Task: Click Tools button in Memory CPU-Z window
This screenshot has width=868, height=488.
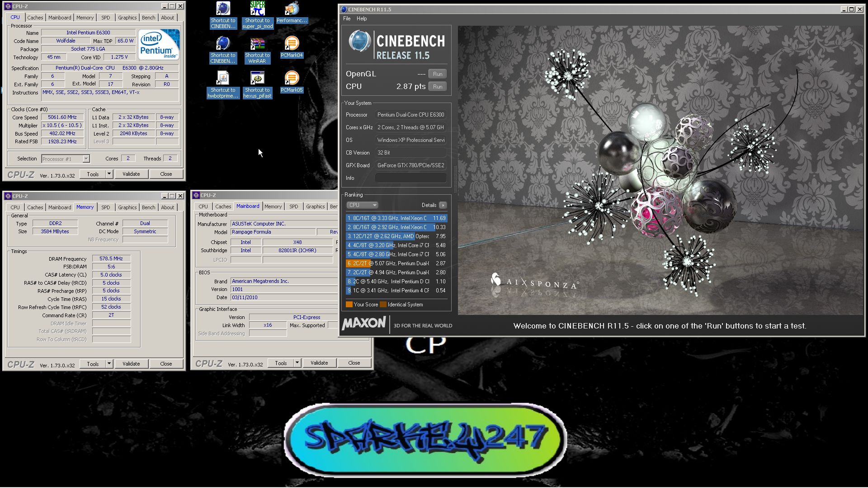Action: (93, 364)
